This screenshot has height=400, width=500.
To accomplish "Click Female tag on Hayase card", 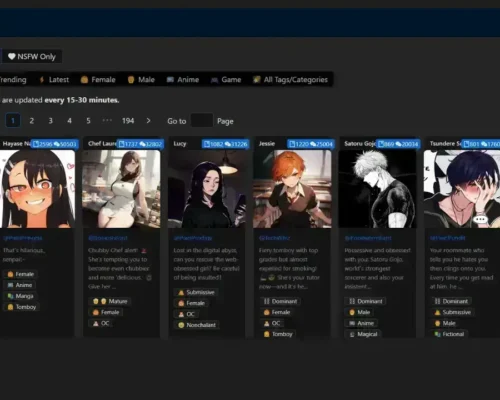I will (x=21, y=274).
